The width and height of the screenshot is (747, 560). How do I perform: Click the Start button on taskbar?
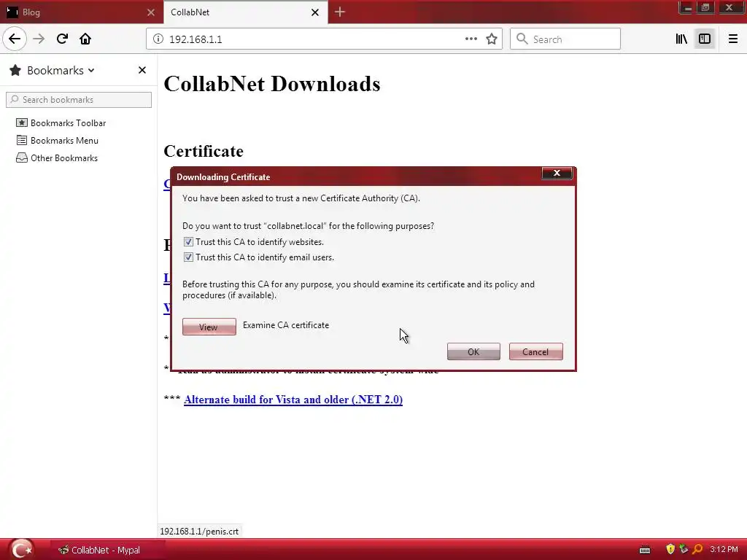coord(21,550)
